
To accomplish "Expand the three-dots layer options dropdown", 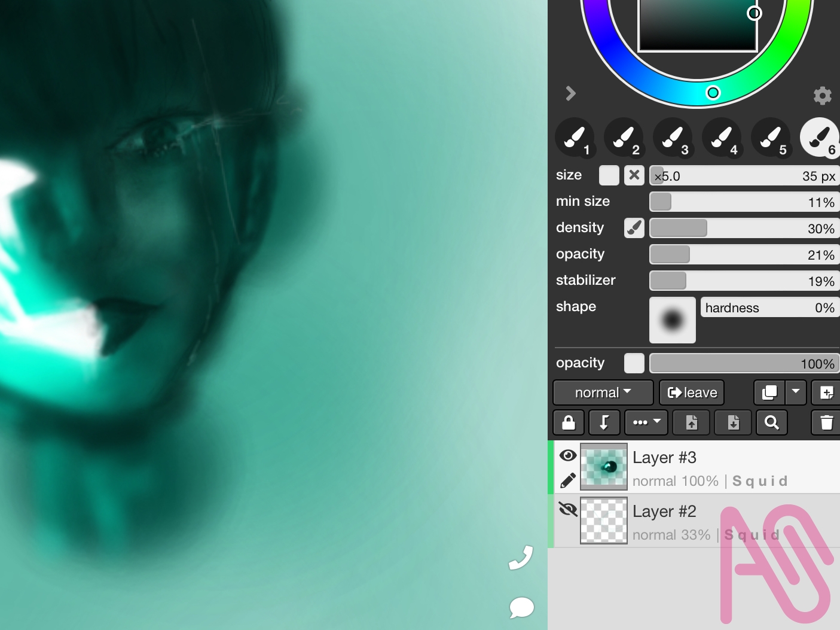I will click(x=646, y=423).
